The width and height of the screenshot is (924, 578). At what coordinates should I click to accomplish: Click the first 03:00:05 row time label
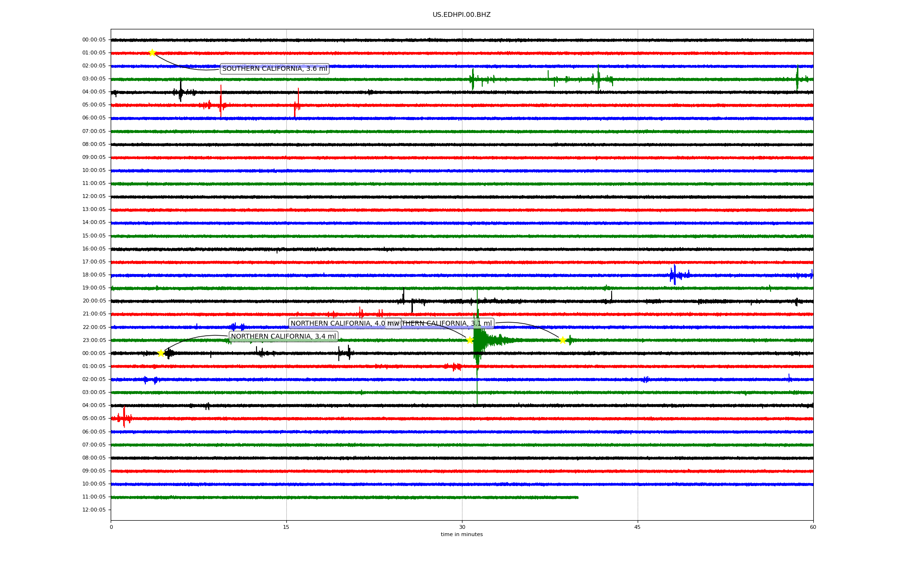[94, 79]
